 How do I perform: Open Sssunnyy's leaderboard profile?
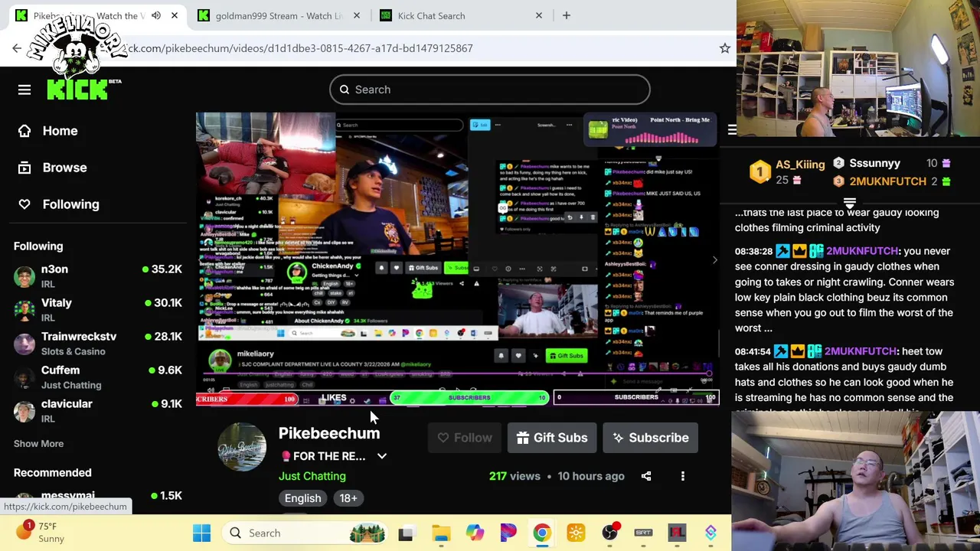pos(874,163)
